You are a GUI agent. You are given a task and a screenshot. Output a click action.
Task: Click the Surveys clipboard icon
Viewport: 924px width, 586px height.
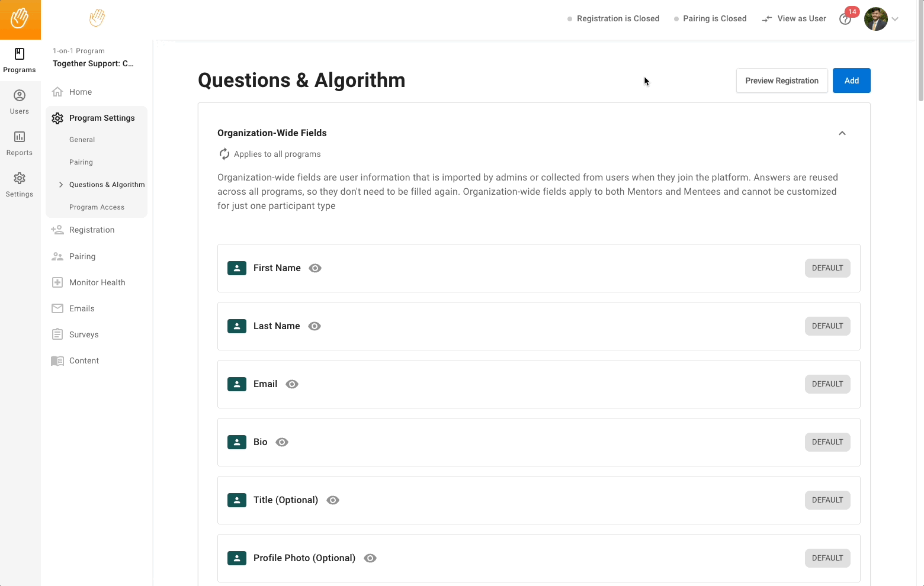57,334
